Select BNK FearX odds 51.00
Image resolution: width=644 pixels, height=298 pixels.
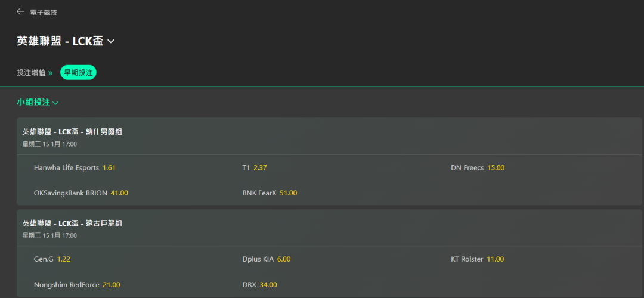pyautogui.click(x=288, y=193)
